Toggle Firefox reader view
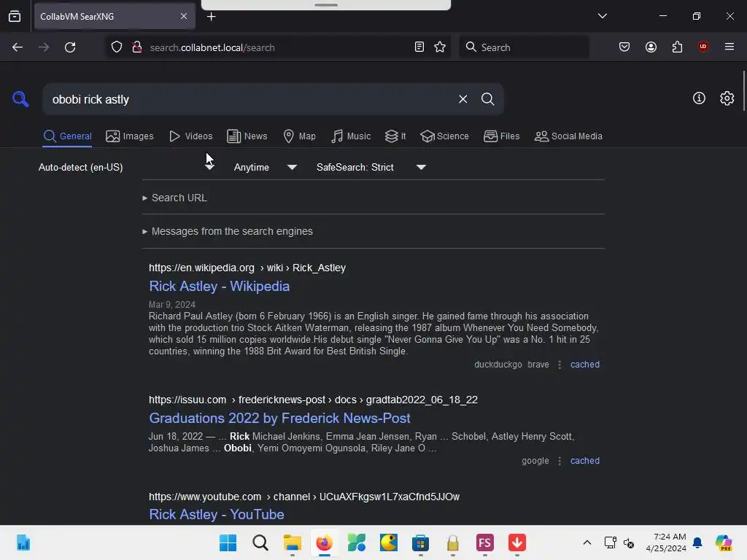Screen dimensions: 747x560 419,47
